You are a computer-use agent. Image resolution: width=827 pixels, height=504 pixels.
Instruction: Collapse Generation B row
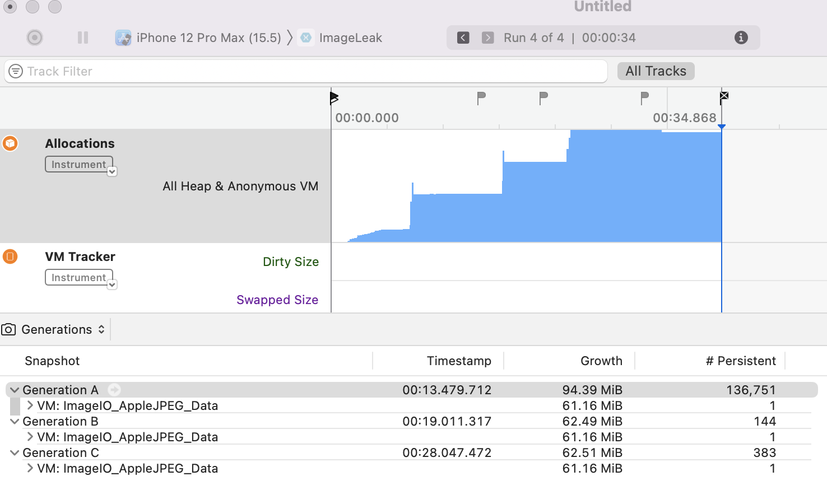click(15, 421)
